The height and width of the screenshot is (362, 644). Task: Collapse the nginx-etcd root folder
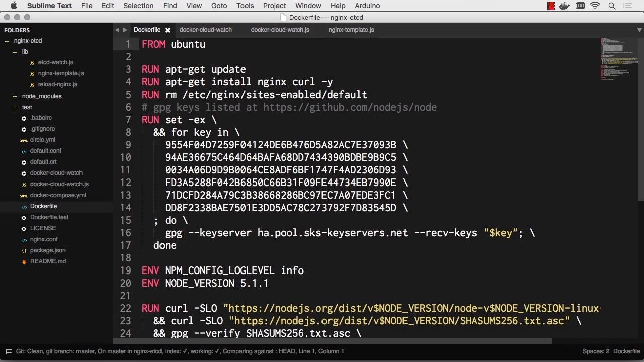7,41
